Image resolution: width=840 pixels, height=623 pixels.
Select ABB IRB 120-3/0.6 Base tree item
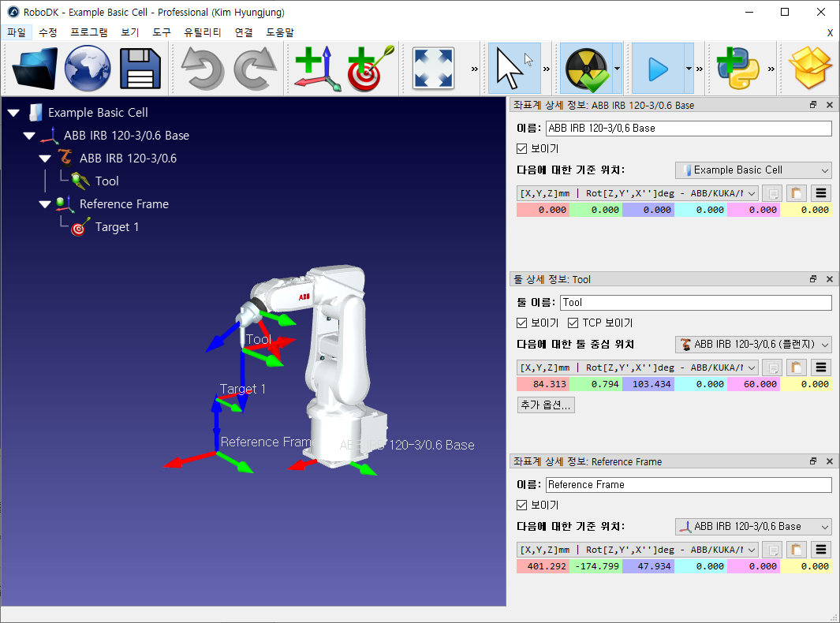[126, 136]
